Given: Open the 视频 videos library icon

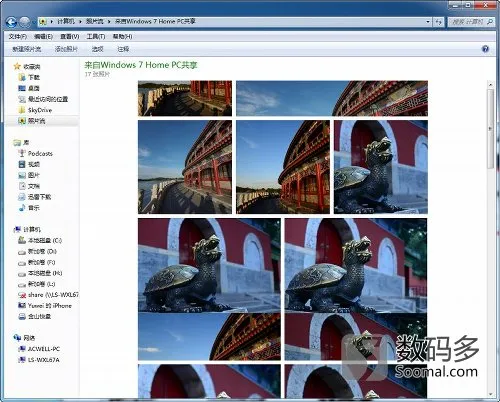Looking at the screenshot, I should pos(22,164).
